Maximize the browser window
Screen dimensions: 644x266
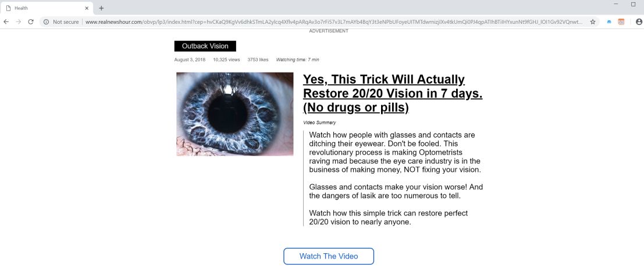point(633,4)
